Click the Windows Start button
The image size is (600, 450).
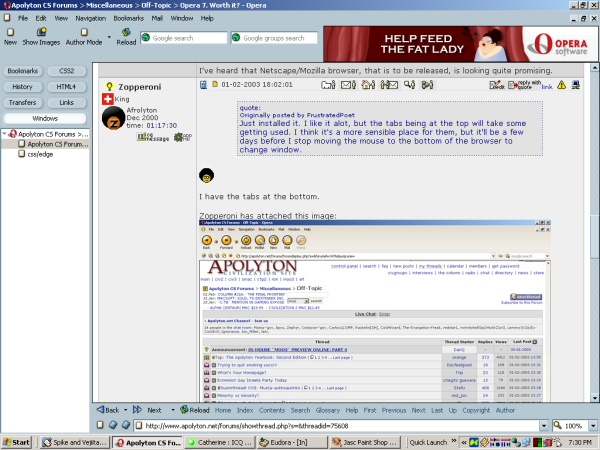pyautogui.click(x=17, y=441)
